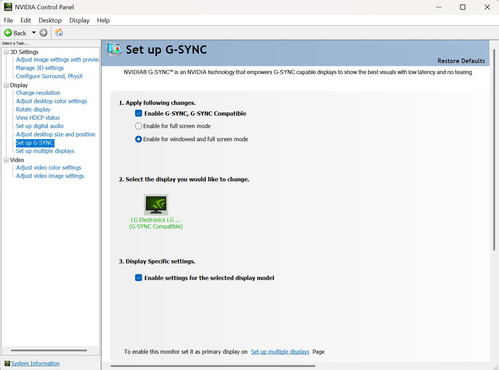Screen dimensions: 499x370
Task: Open View HDCP status page
Action: (38, 118)
